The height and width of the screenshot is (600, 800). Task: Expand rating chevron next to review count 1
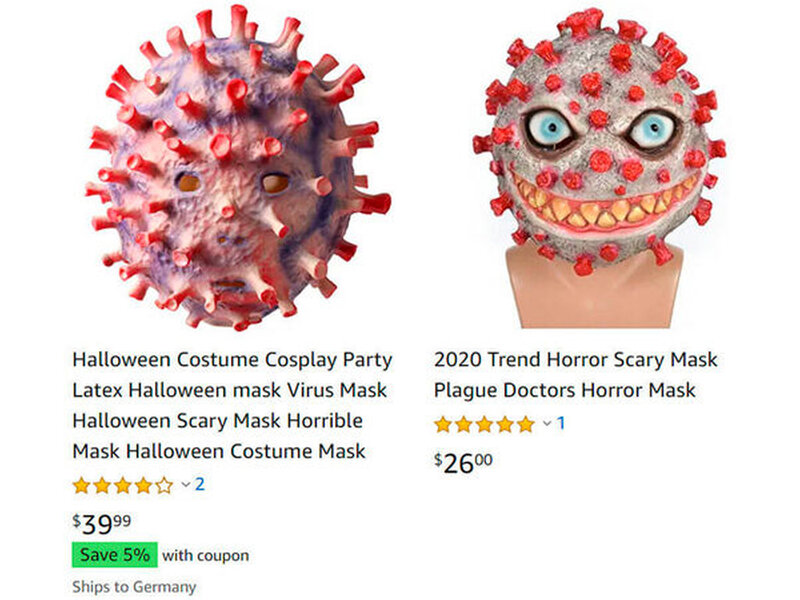point(547,423)
